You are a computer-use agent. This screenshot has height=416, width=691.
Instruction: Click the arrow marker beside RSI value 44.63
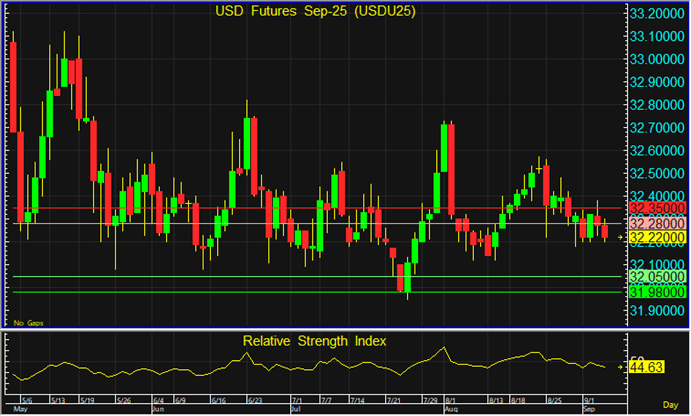point(620,367)
